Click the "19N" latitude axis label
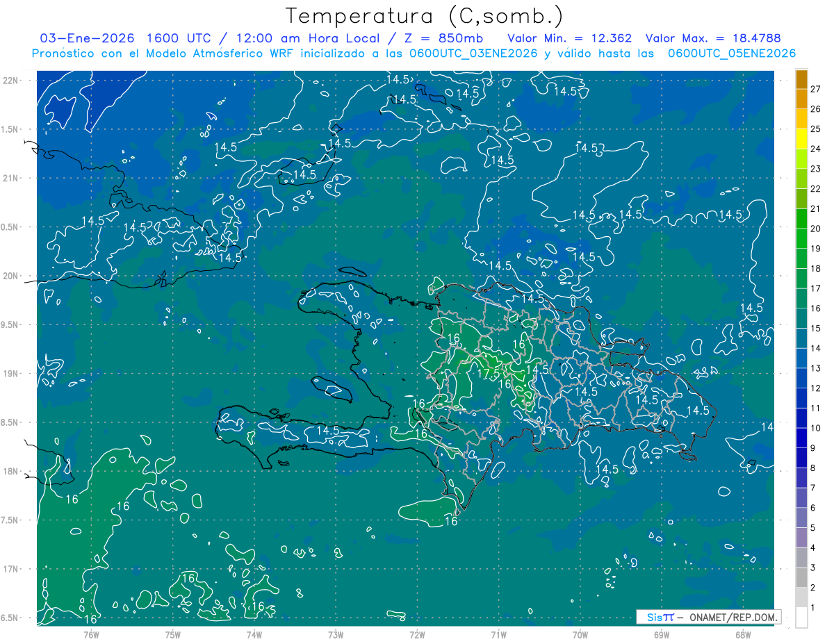The width and height of the screenshot is (834, 644). (12, 374)
